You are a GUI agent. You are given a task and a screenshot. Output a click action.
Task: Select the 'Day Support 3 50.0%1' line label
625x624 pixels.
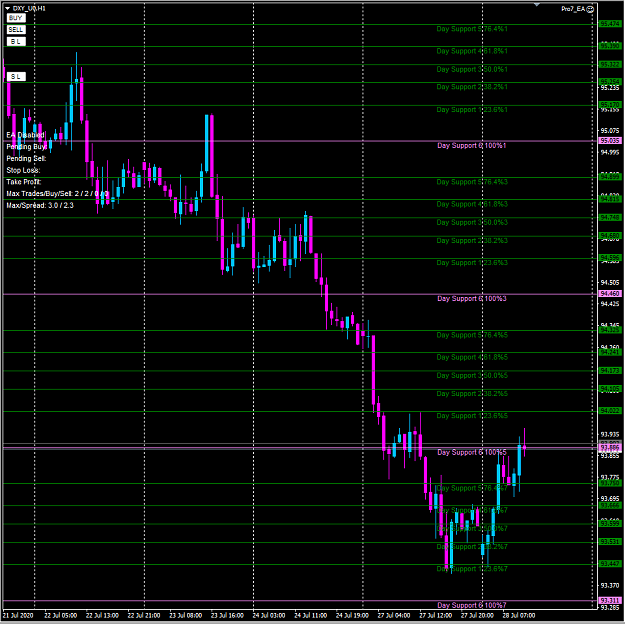[x=472, y=69]
